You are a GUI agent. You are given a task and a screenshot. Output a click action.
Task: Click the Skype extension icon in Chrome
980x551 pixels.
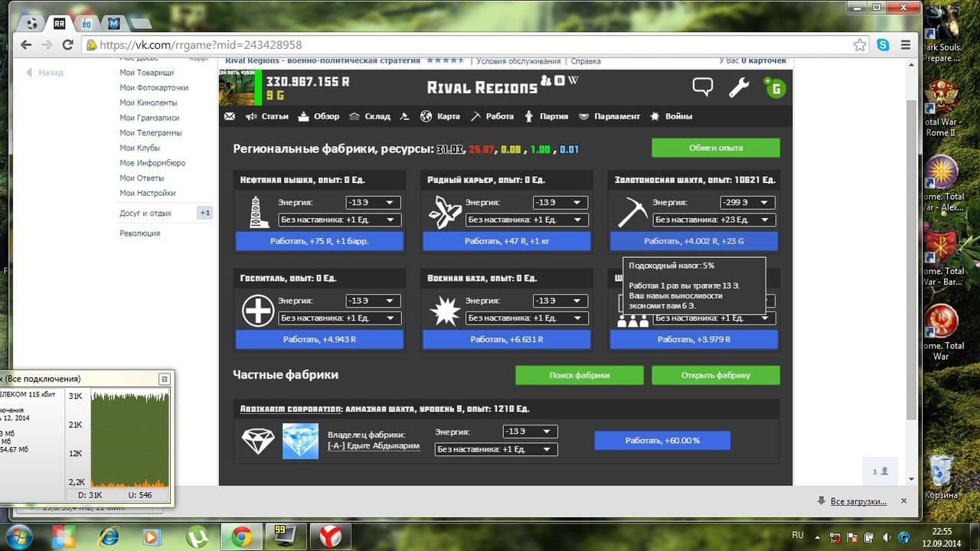[x=884, y=45]
